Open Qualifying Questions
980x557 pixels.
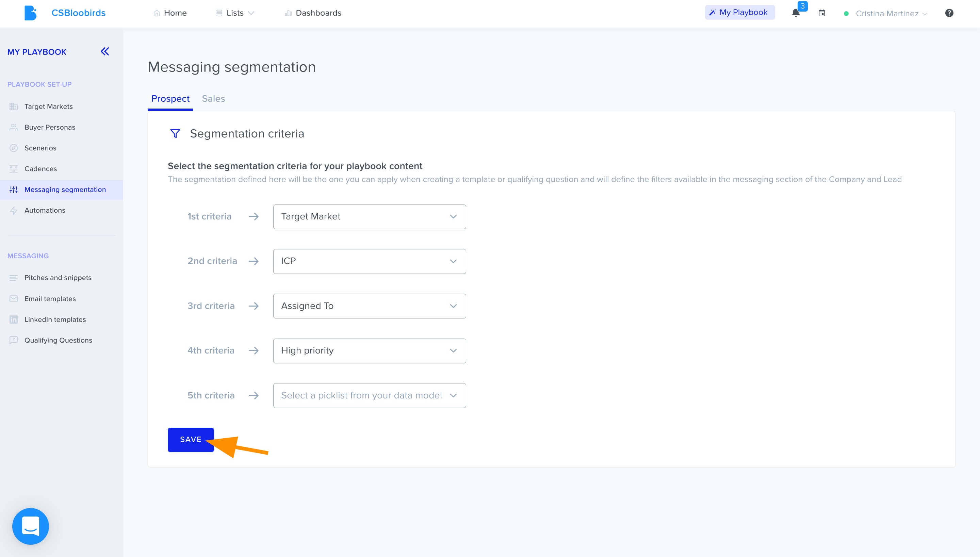[x=58, y=340]
